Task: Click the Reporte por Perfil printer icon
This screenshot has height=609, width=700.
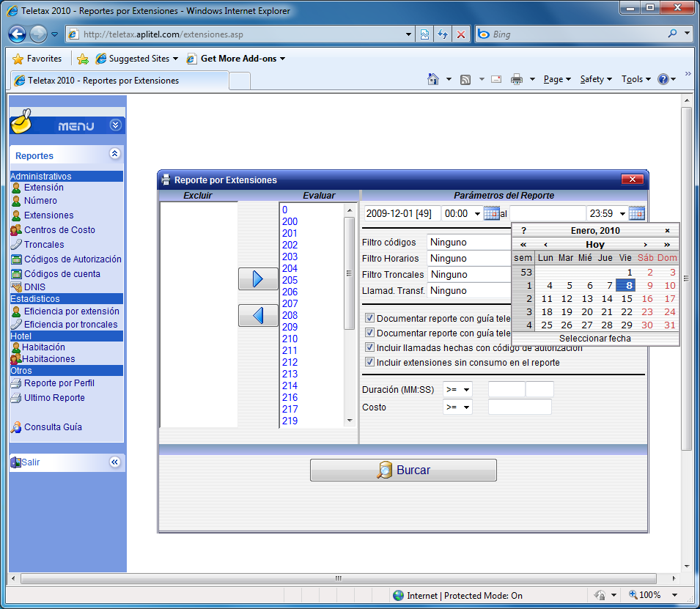Action: [x=16, y=383]
